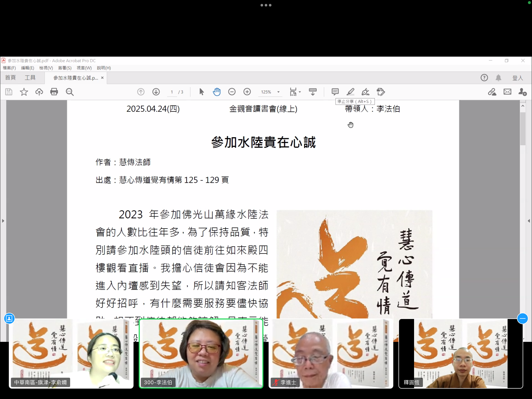Click the print icon in the toolbar

(54, 92)
